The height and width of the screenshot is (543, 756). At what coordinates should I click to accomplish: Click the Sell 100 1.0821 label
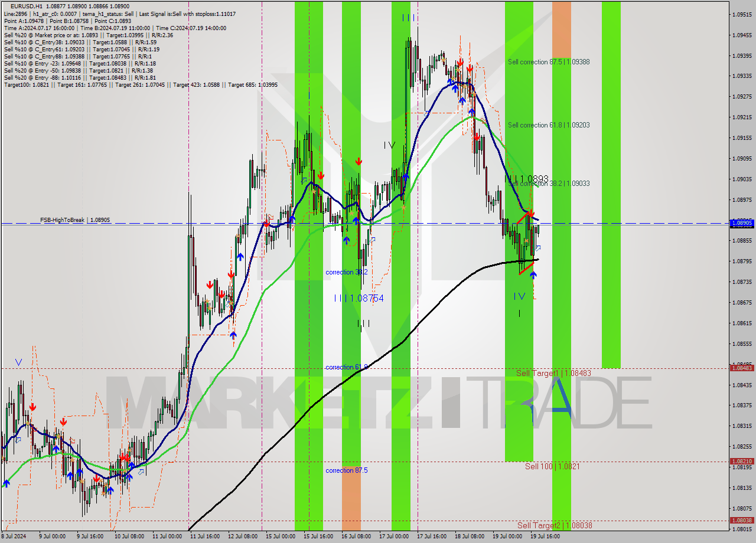pyautogui.click(x=552, y=466)
